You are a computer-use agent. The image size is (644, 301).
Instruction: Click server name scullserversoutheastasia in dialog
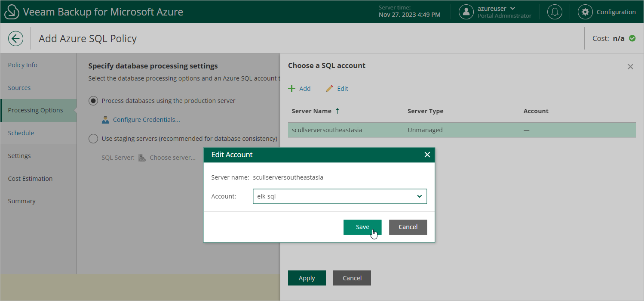tap(288, 177)
